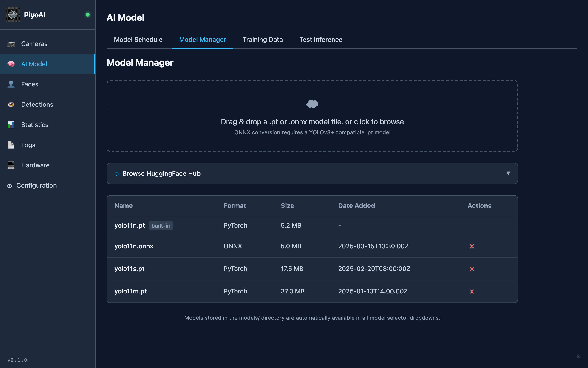Click the Name column header
Screen dimensions: 588x368
click(x=123, y=206)
